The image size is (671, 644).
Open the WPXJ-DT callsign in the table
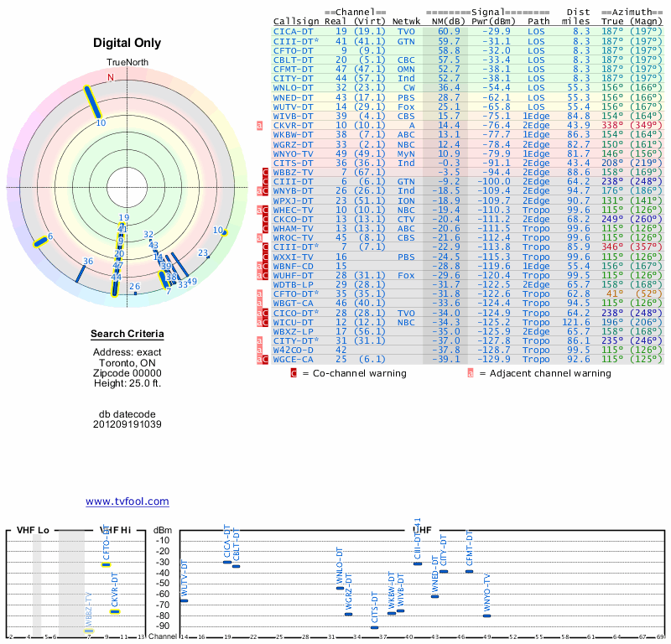294,200
